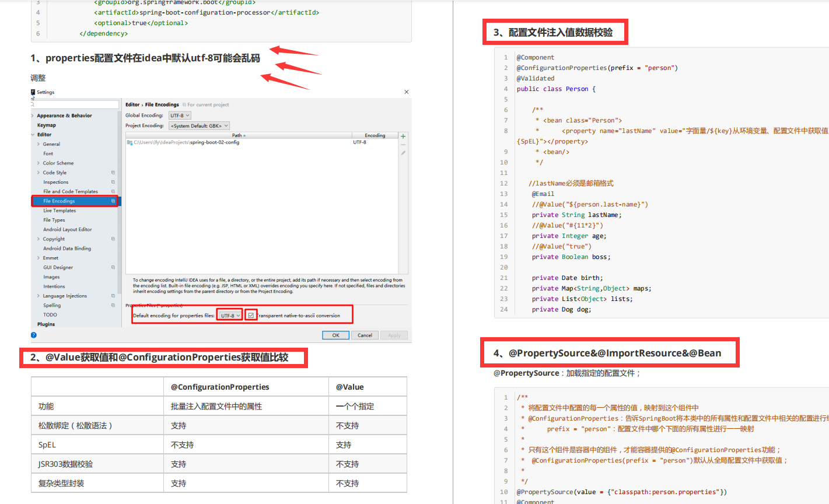829x504 pixels.
Task: Click the search magnifier icon in Settings
Action: (33, 104)
